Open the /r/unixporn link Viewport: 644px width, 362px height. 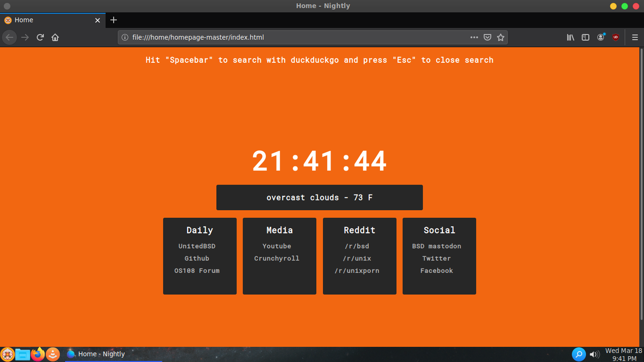coord(357,270)
